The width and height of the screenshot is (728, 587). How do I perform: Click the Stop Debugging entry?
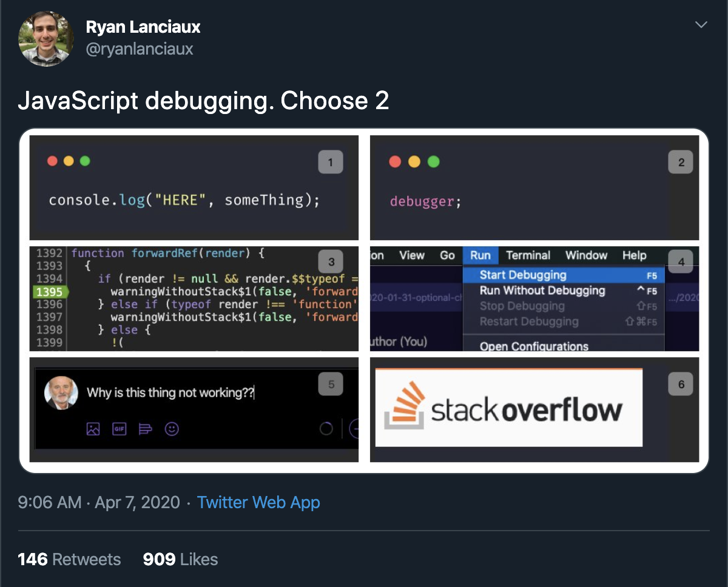tap(564, 306)
